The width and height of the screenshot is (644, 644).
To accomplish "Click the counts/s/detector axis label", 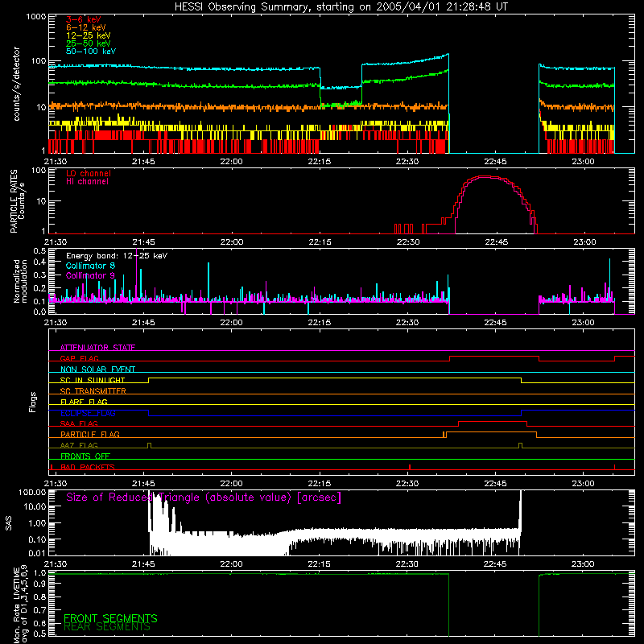I will pyautogui.click(x=16, y=84).
